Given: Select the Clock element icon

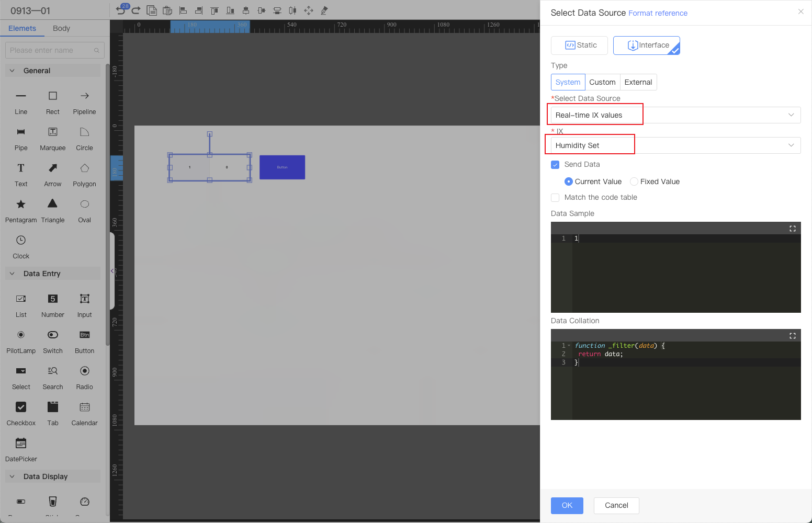Looking at the screenshot, I should click(21, 241).
